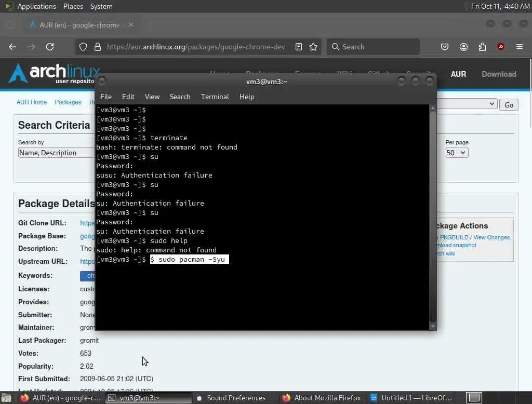Open extensions puzzle icon

[482, 47]
